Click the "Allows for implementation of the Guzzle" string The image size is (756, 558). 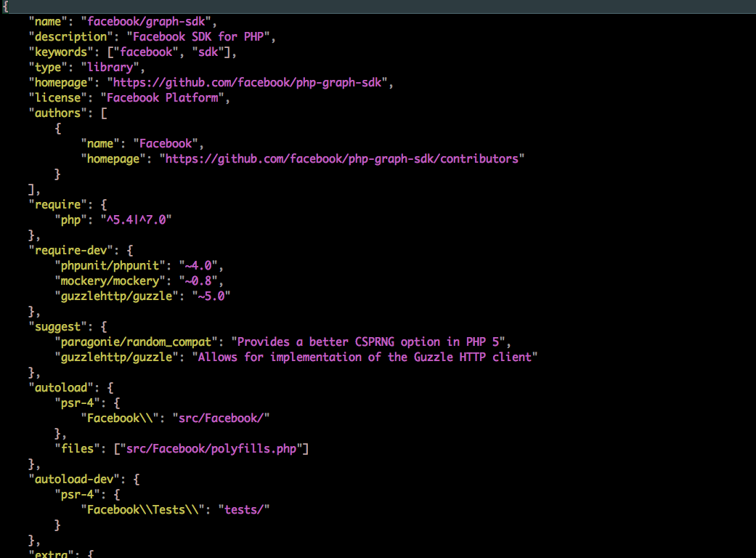(365, 357)
